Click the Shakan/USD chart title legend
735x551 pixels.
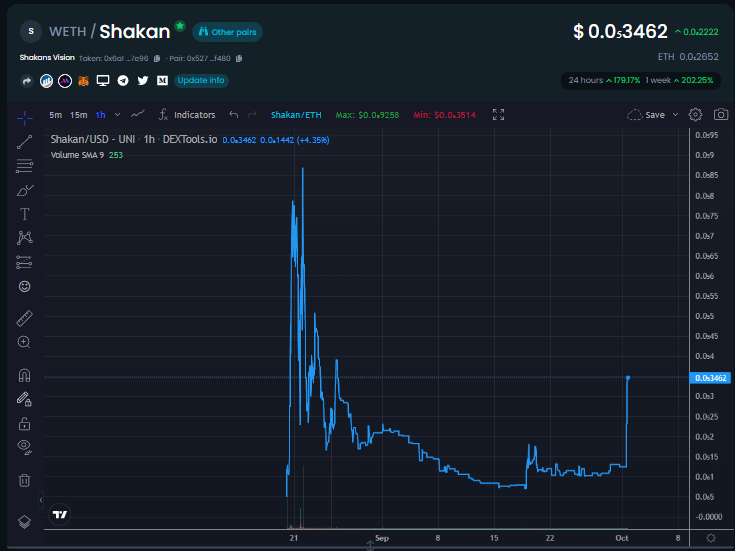pyautogui.click(x=134, y=139)
